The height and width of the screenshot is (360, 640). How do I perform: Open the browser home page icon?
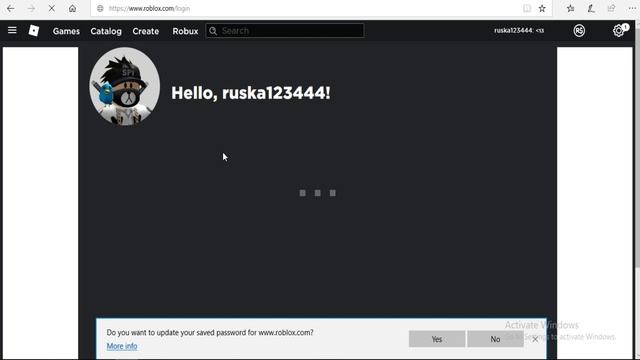(x=72, y=8)
